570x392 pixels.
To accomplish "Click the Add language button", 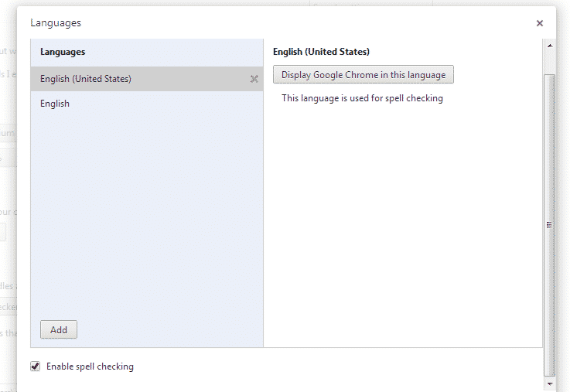I will click(x=59, y=329).
